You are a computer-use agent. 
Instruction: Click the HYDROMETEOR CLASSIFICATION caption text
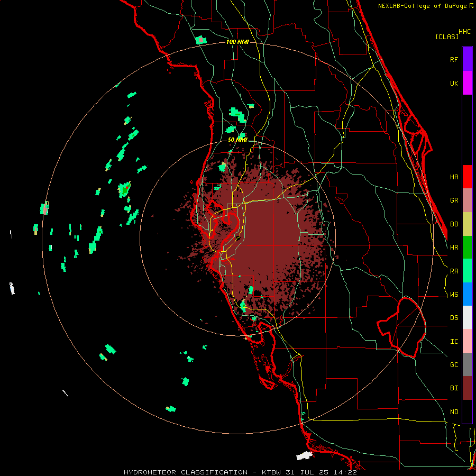click(x=186, y=472)
